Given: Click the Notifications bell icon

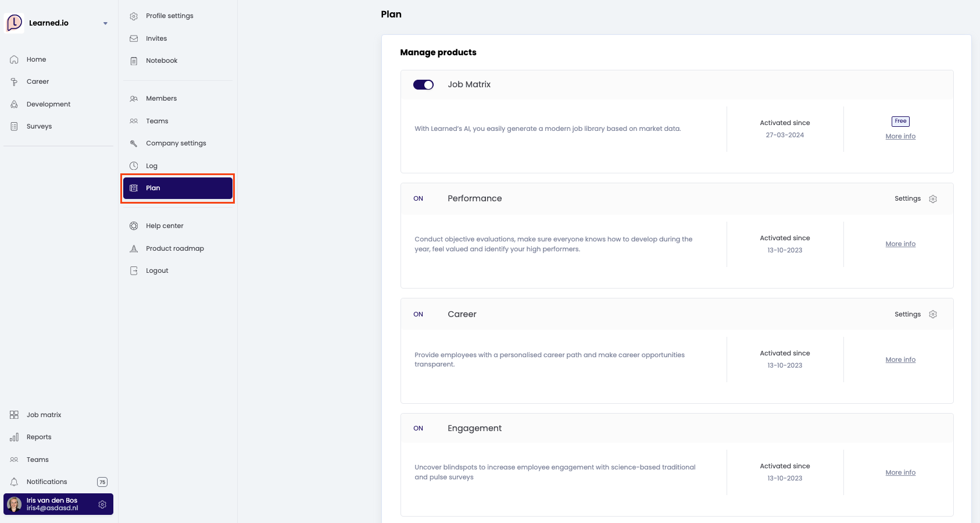Looking at the screenshot, I should pos(14,482).
